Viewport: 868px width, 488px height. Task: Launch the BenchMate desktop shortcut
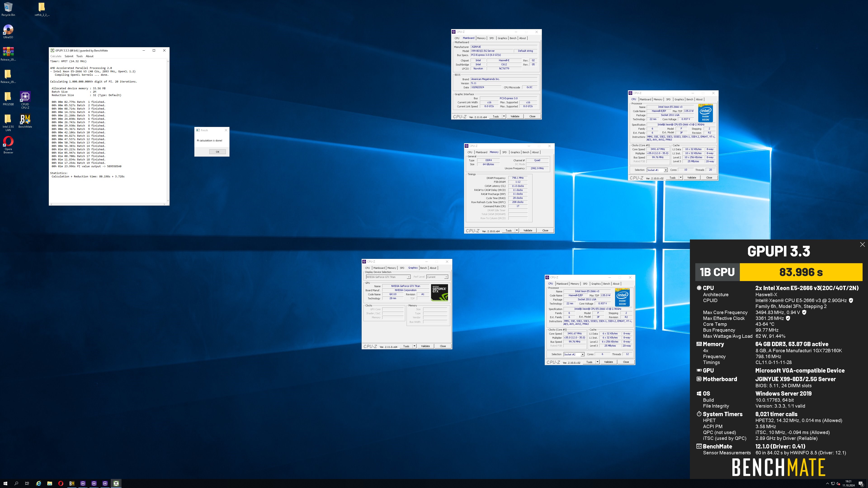pyautogui.click(x=25, y=121)
